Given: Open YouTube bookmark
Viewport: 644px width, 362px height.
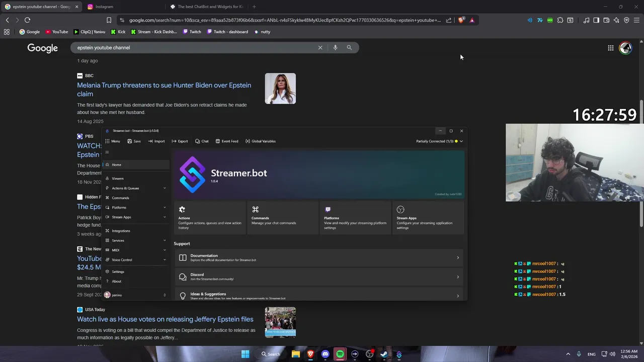Looking at the screenshot, I should (x=56, y=32).
